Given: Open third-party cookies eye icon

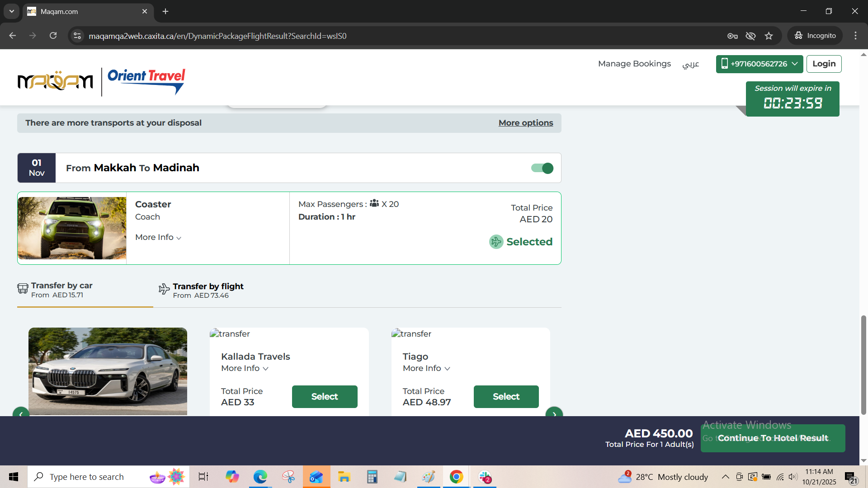Looking at the screenshot, I should (750, 36).
